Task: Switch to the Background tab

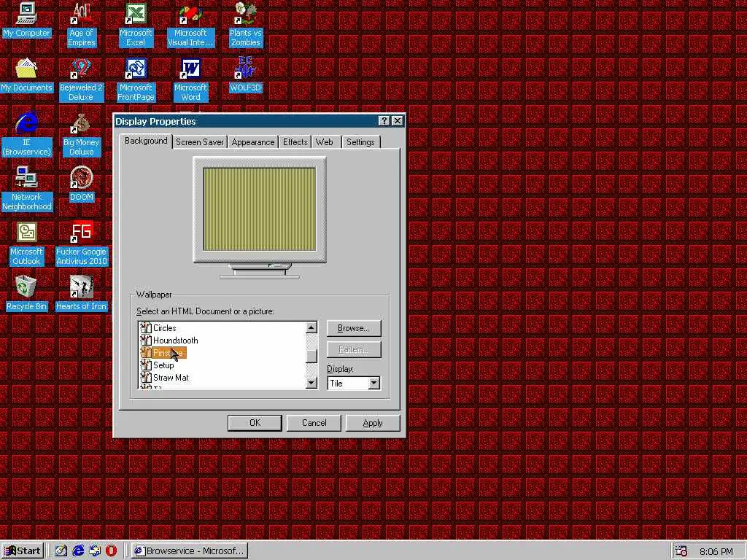Action: point(146,141)
